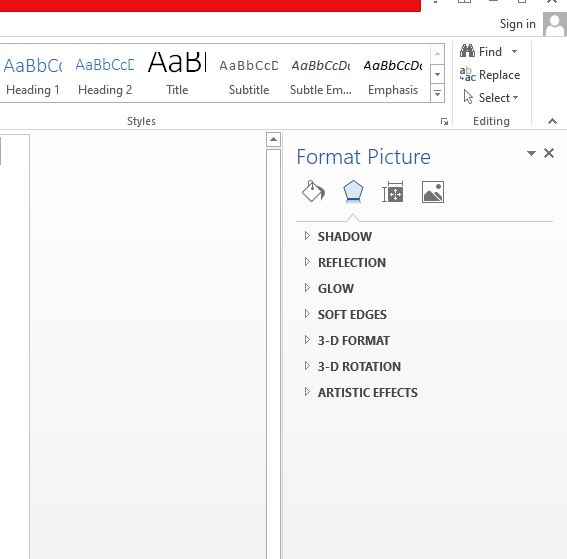Image resolution: width=567 pixels, height=559 pixels.
Task: Close the Format Picture pane
Action: click(549, 153)
